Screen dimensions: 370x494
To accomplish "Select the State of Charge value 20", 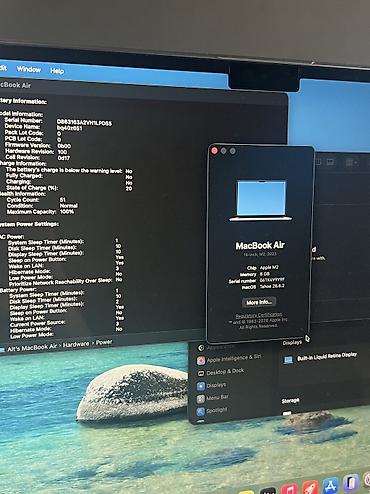I will coord(129,189).
